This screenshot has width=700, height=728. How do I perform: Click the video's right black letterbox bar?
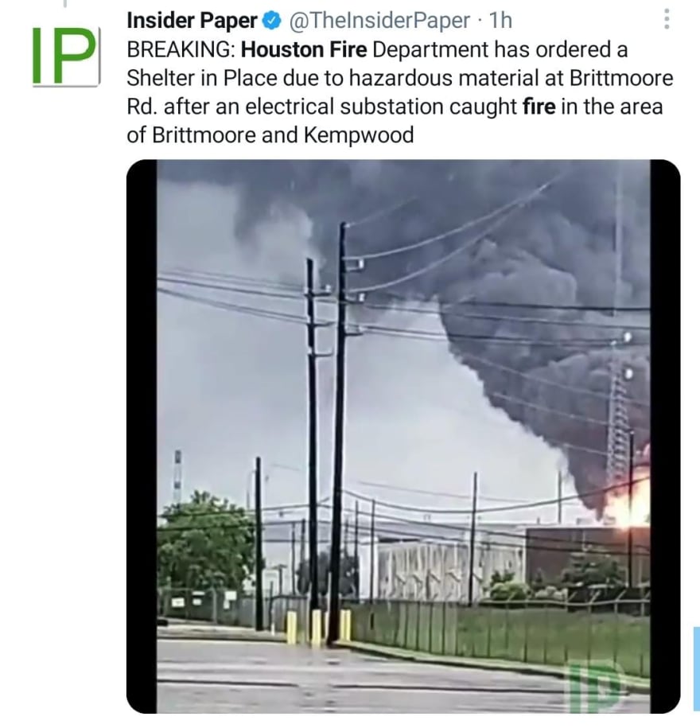point(665,437)
